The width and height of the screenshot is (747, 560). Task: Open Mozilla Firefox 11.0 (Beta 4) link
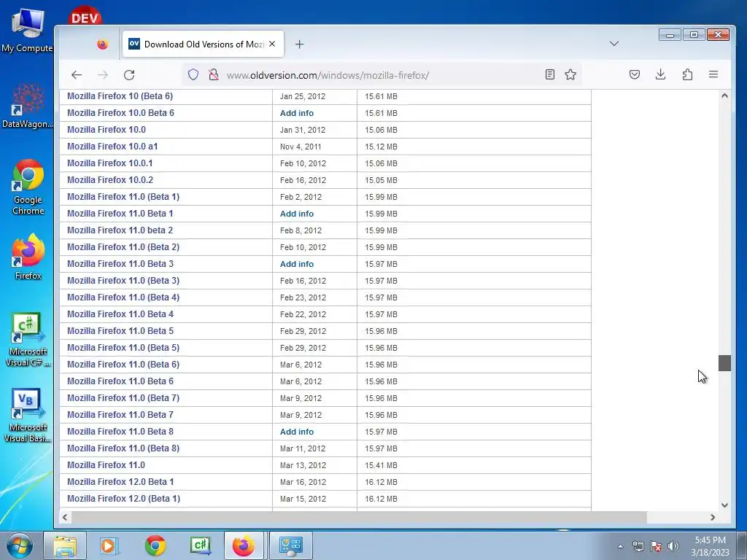123,297
